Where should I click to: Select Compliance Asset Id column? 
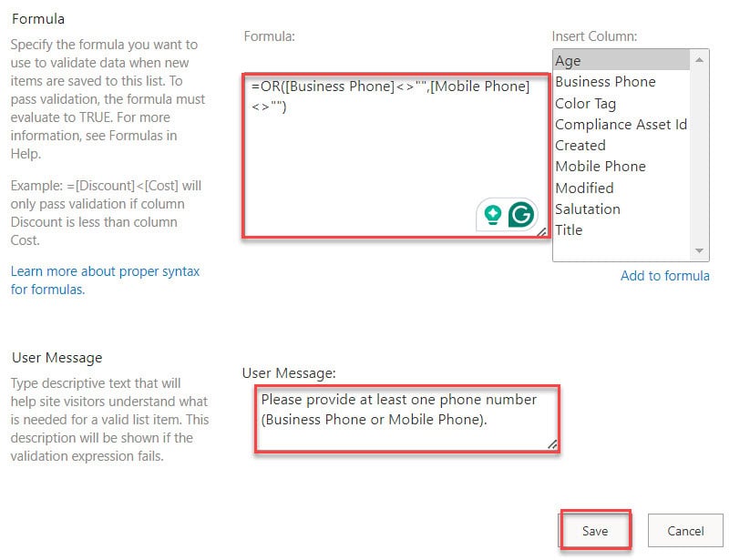tap(621, 124)
